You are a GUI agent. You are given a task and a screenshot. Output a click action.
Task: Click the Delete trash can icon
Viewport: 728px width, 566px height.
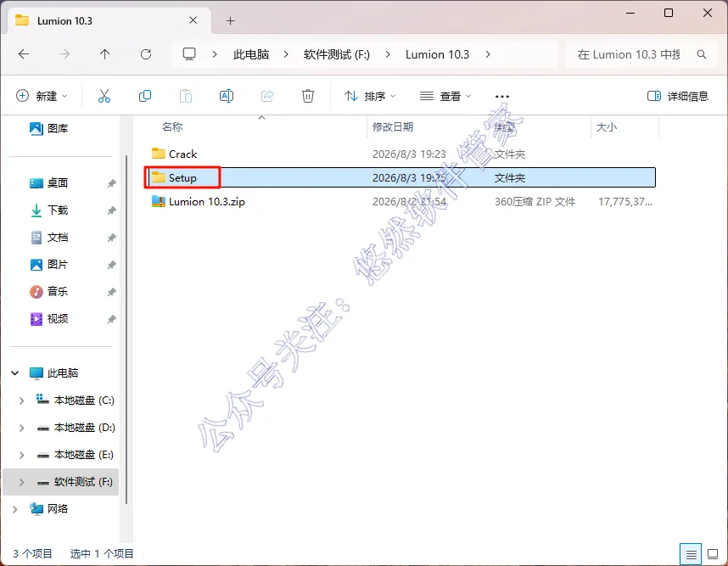pyautogui.click(x=308, y=96)
